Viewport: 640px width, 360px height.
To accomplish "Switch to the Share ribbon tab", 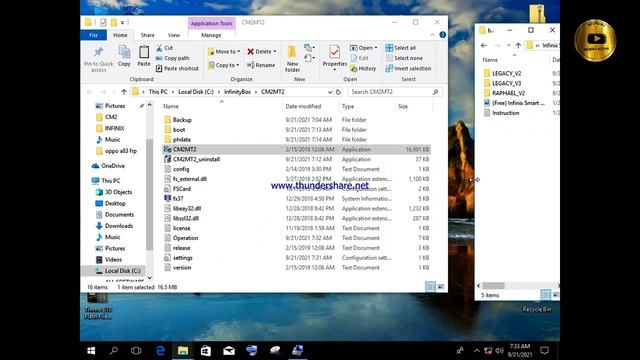I will pyautogui.click(x=147, y=35).
